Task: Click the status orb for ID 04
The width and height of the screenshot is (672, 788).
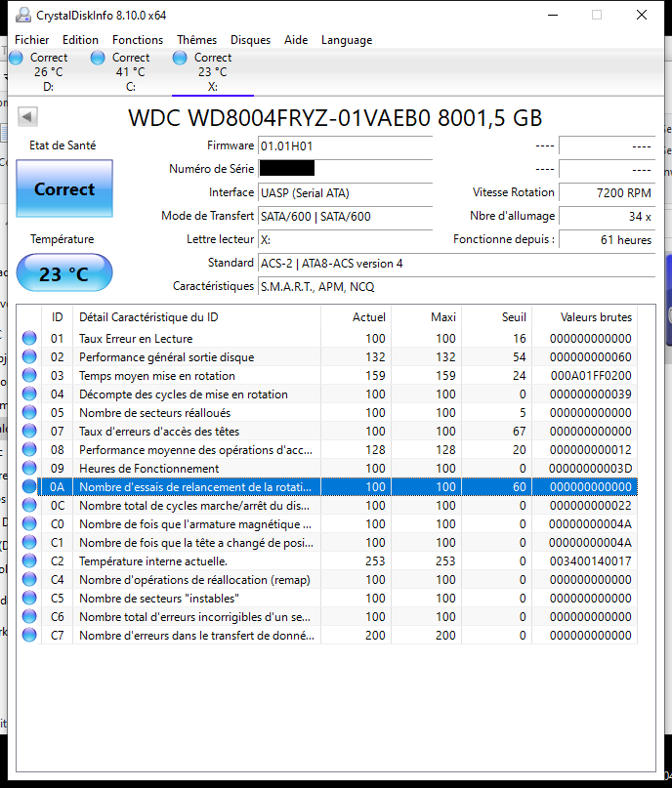Action: coord(29,394)
